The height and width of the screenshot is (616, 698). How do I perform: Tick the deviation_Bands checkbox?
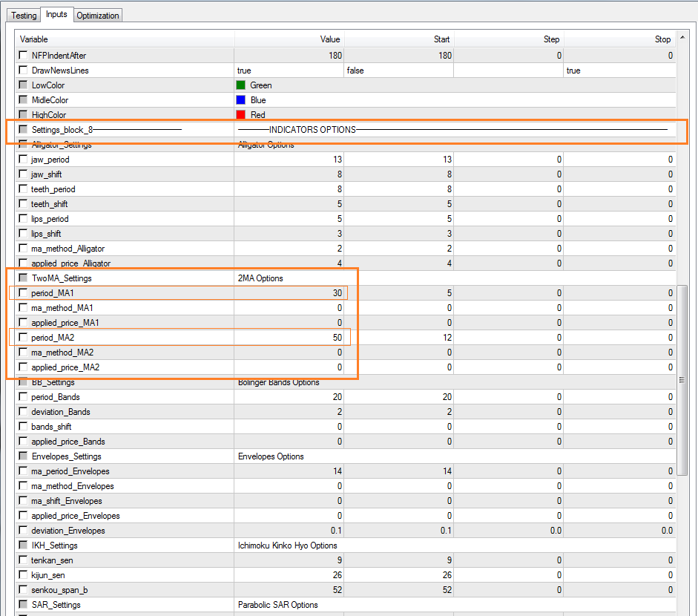pyautogui.click(x=23, y=412)
